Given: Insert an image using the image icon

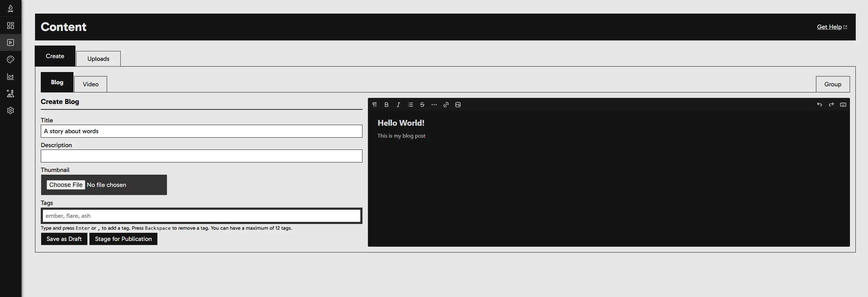Looking at the screenshot, I should point(458,105).
